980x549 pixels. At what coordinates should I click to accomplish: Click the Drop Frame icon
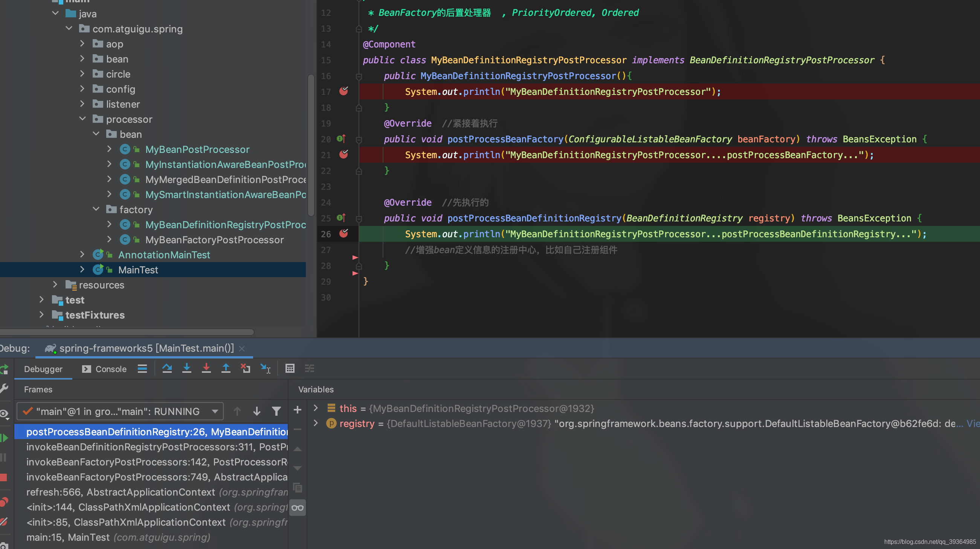click(x=246, y=368)
